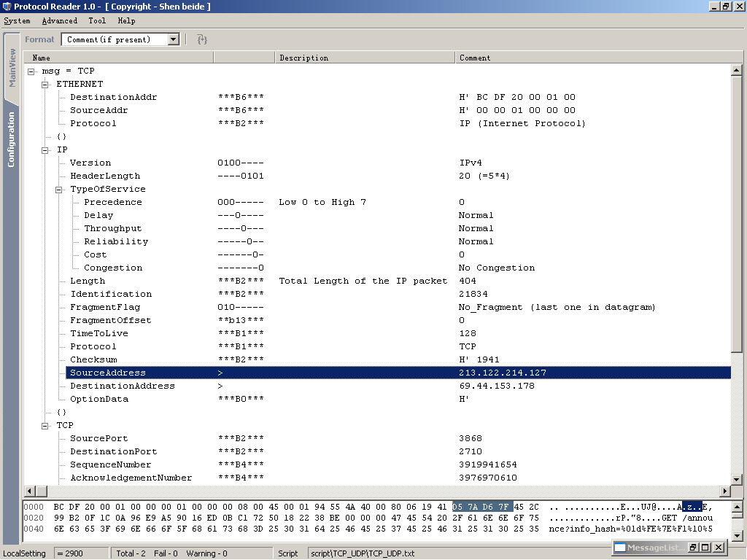Click the Name column header
Viewport: 747px width, 560px height.
pyautogui.click(x=119, y=58)
